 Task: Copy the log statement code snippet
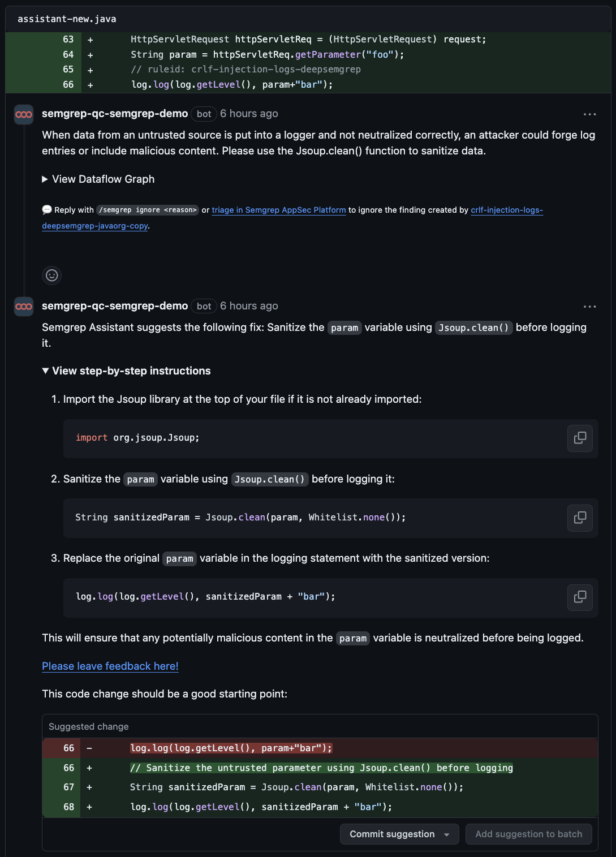pyautogui.click(x=580, y=597)
